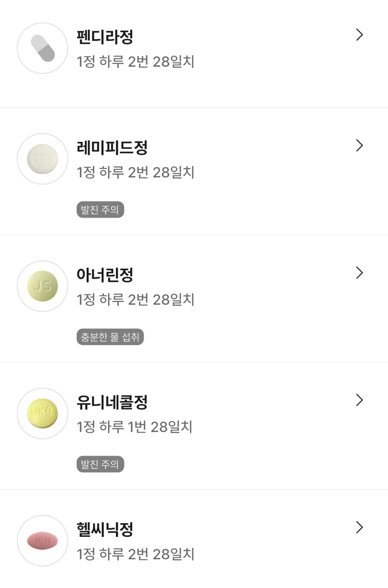This screenshot has height=588, width=388.
Task: Tap the 충분한 물 섭취 tag
Action: pyautogui.click(x=110, y=337)
